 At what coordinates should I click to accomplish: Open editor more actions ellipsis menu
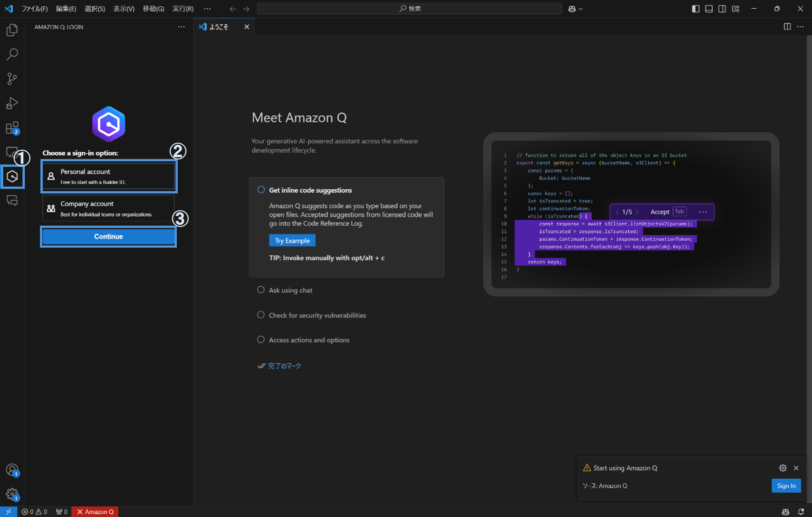(x=801, y=27)
